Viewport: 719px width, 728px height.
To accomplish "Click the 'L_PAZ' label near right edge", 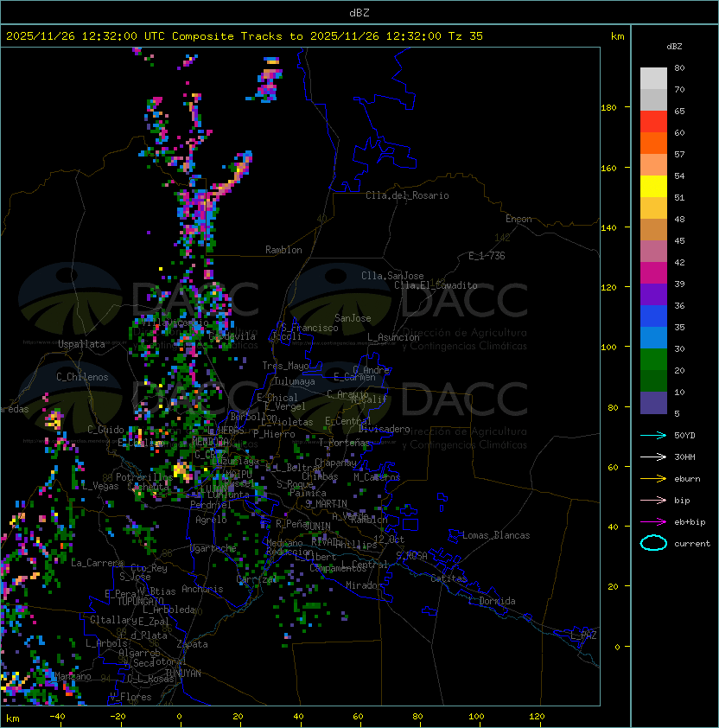I will point(583,635).
